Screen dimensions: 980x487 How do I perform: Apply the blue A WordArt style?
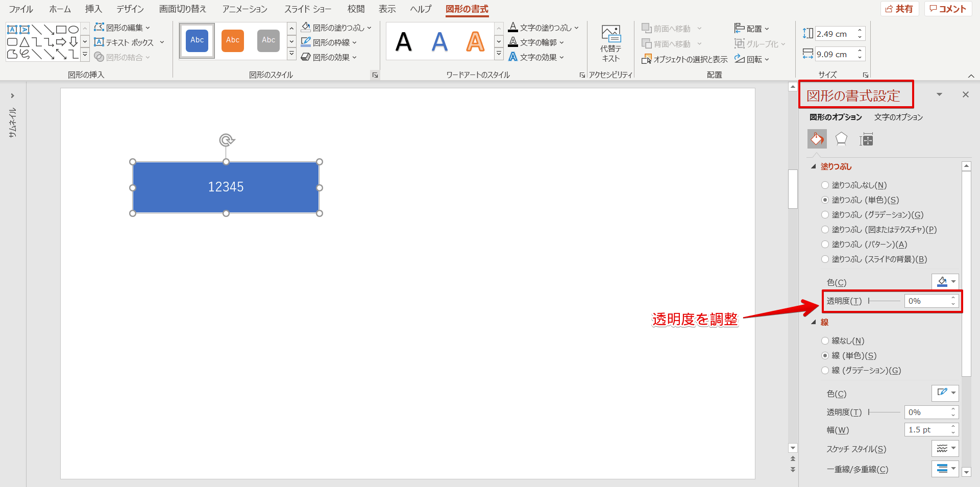point(439,41)
